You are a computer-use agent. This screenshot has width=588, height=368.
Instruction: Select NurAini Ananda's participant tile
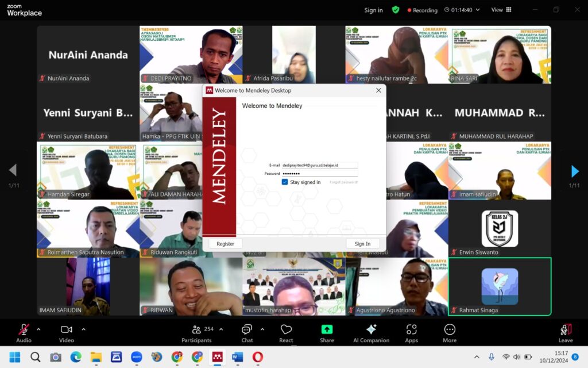(x=88, y=55)
